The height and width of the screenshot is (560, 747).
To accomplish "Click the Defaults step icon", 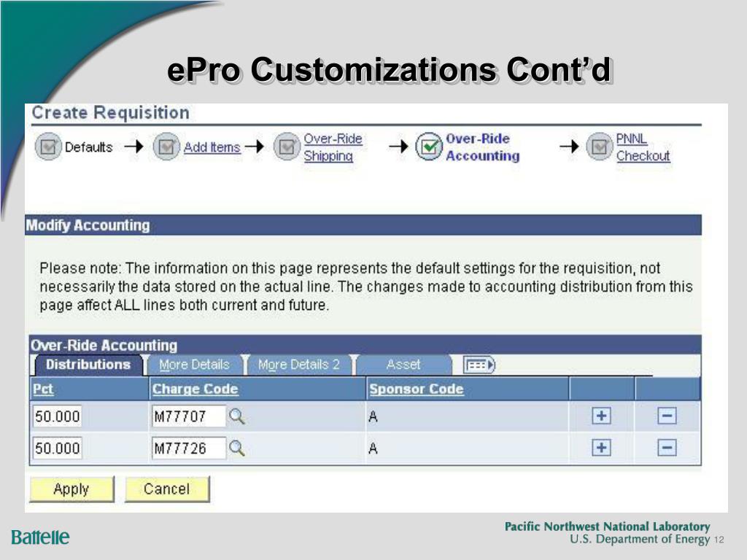I will pyautogui.click(x=48, y=147).
